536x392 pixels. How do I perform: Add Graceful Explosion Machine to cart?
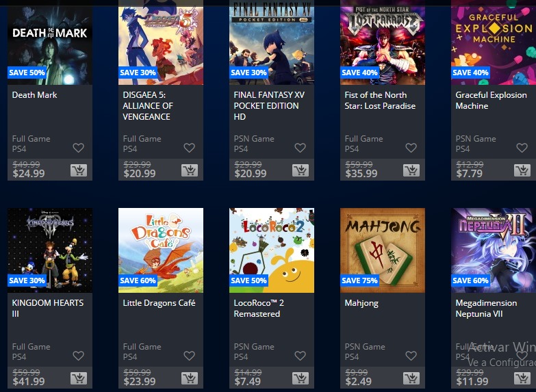[522, 170]
